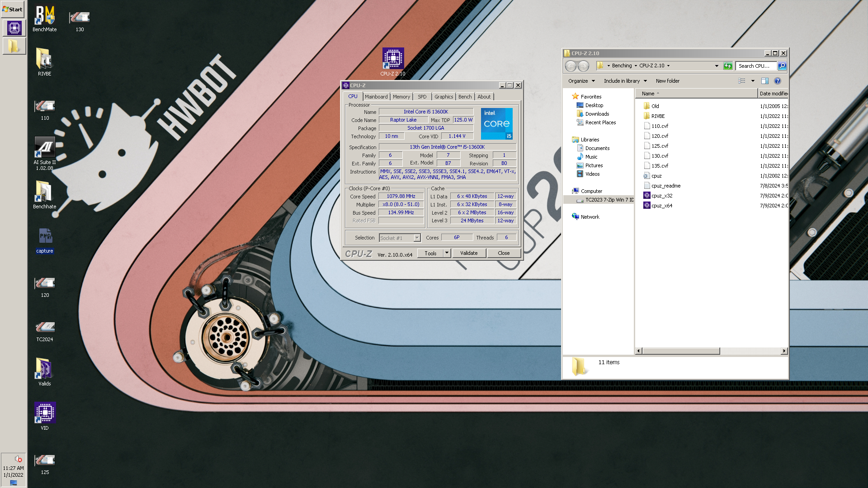The image size is (868, 488).
Task: Switch to the Graphics tab in CPU-Z
Action: 443,97
